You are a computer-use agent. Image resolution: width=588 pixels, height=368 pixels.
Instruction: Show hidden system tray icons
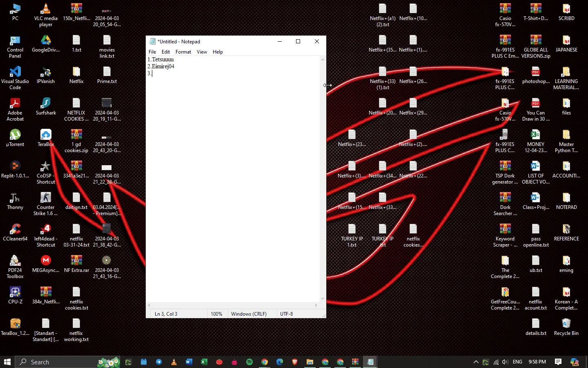(x=476, y=362)
